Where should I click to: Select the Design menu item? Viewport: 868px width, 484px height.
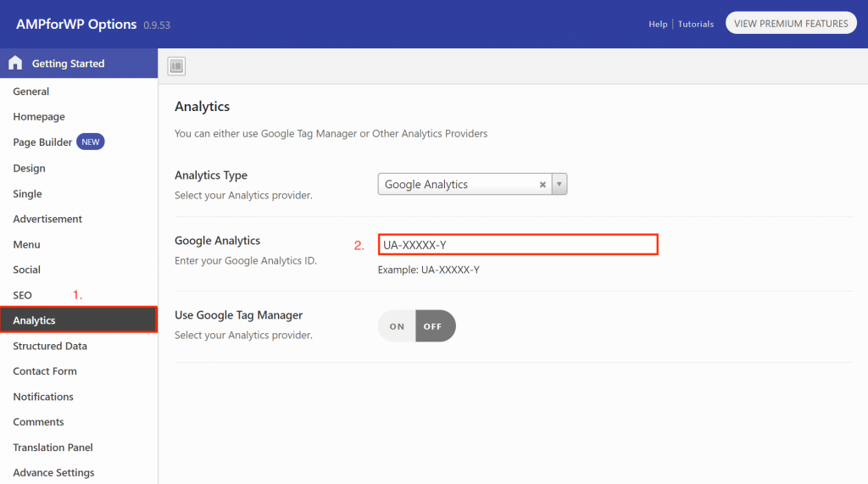(29, 169)
